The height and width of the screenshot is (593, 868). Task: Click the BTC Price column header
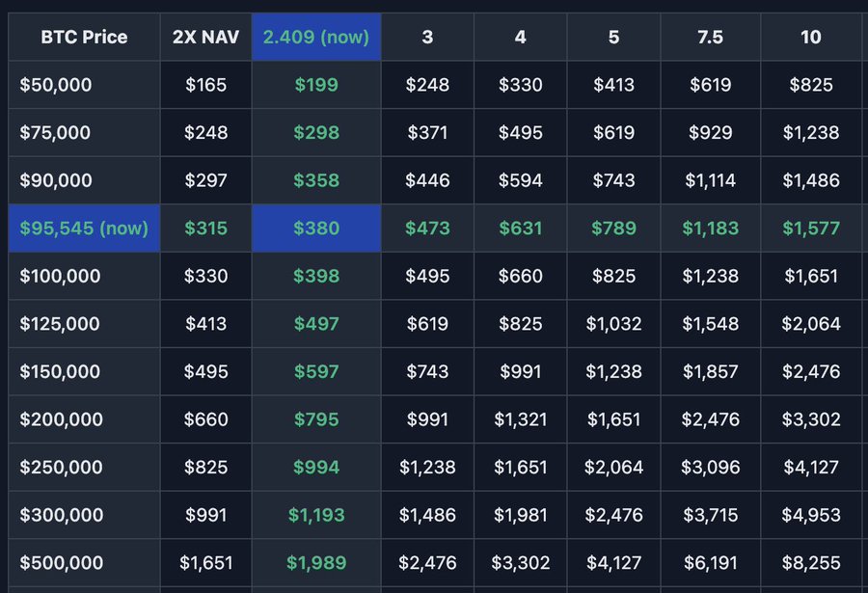84,37
